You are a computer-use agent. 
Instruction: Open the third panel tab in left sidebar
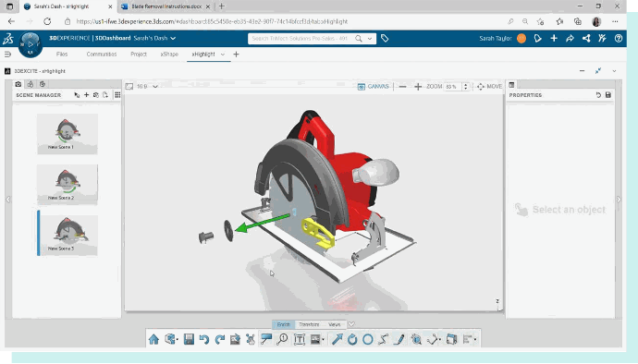(43, 84)
